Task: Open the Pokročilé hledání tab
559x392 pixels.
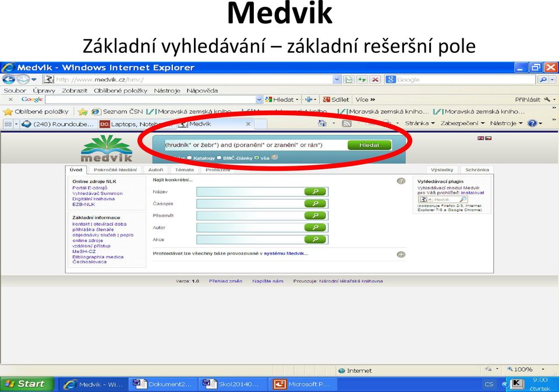Action: click(x=115, y=170)
